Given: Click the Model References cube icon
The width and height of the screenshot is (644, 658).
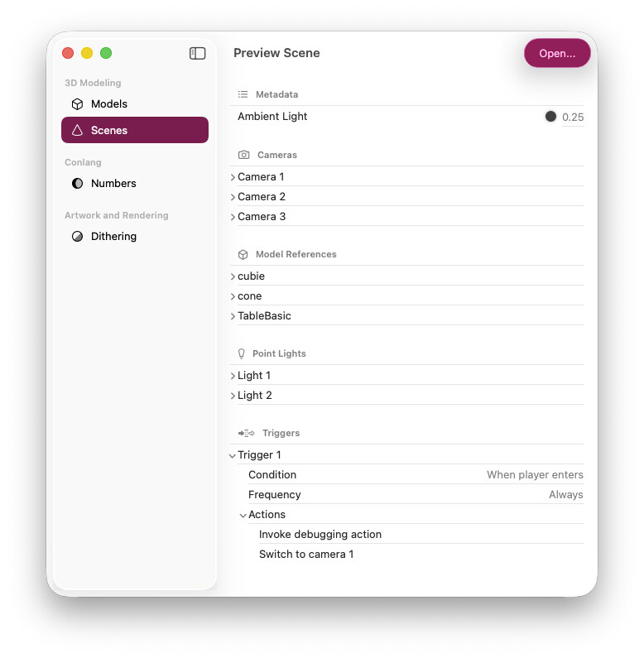Looking at the screenshot, I should pos(243,254).
